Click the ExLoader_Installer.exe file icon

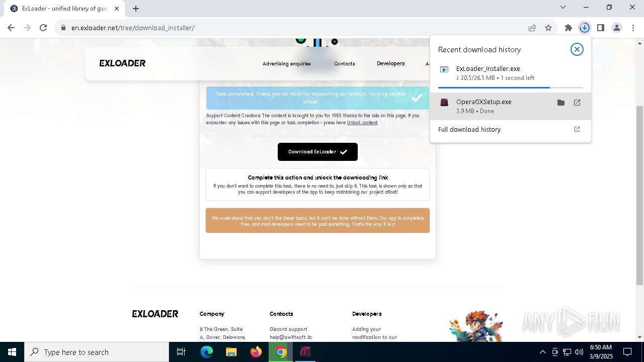(444, 69)
